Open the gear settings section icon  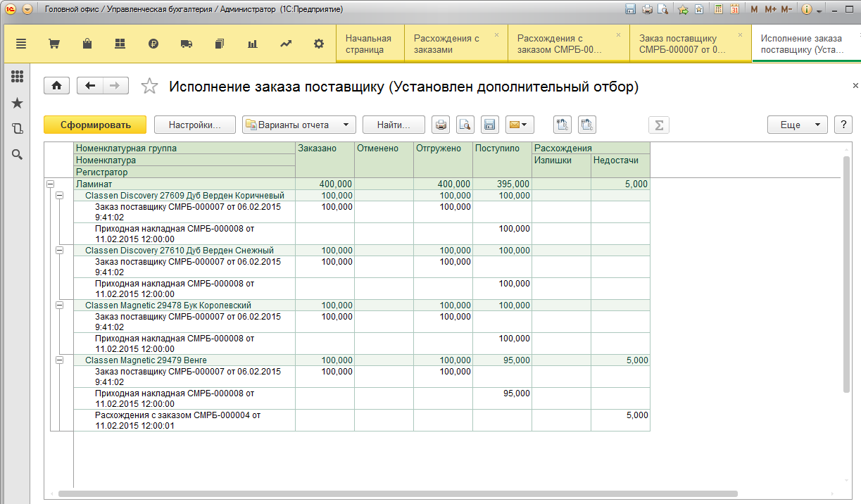point(319,44)
